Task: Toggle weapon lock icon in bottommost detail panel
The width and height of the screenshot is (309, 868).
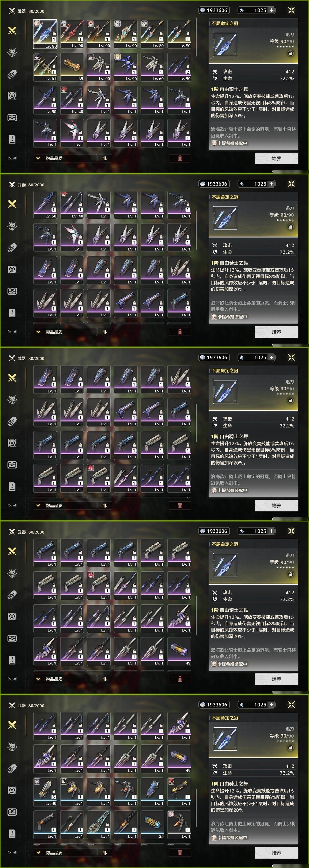Action: pos(290,748)
